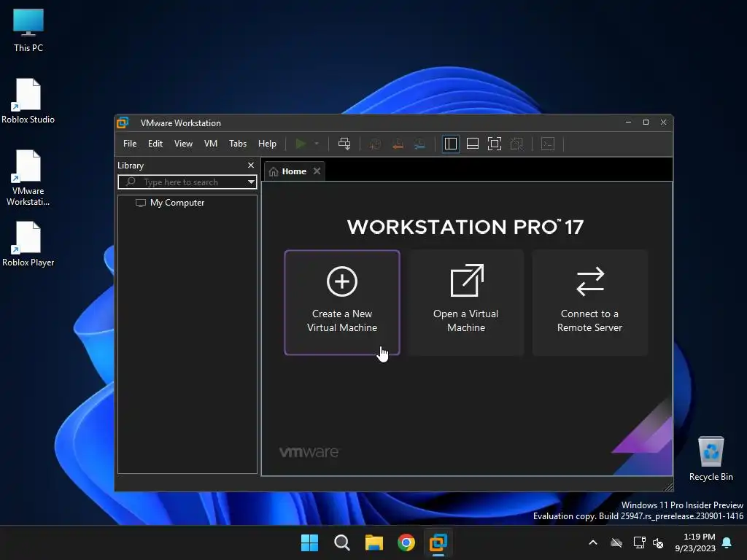Select the VMware Workstation desktop shortcut
This screenshot has width=747, height=560.
click(x=28, y=178)
